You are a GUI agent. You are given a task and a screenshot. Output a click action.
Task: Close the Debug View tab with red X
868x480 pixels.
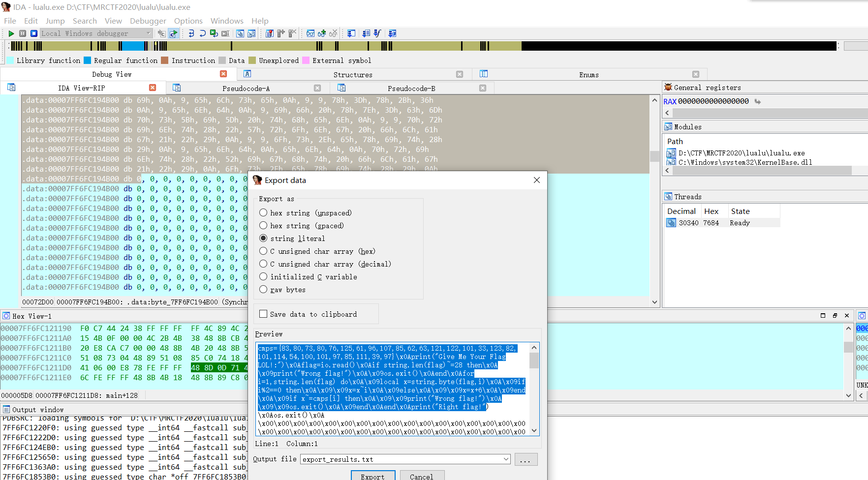[x=223, y=74]
